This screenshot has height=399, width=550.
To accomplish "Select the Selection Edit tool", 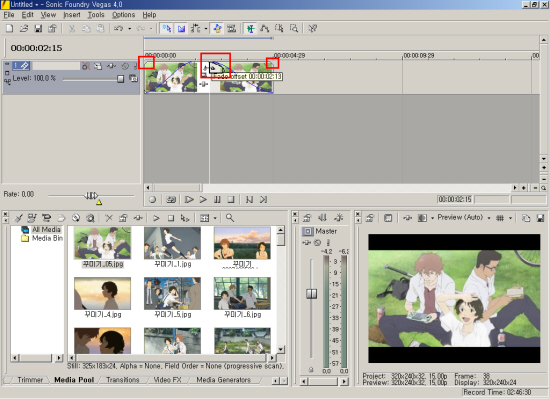I will coord(279,28).
